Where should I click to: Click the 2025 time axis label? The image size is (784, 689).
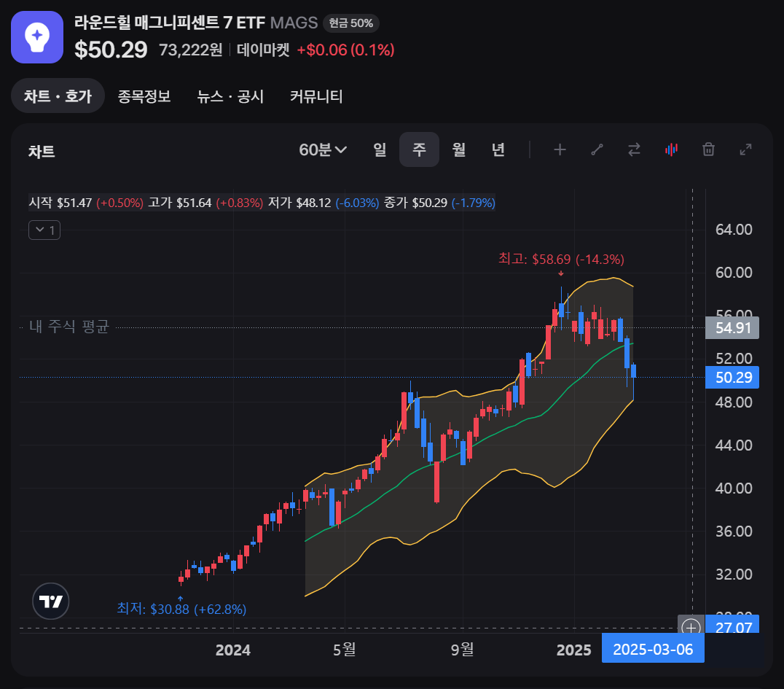pos(574,650)
